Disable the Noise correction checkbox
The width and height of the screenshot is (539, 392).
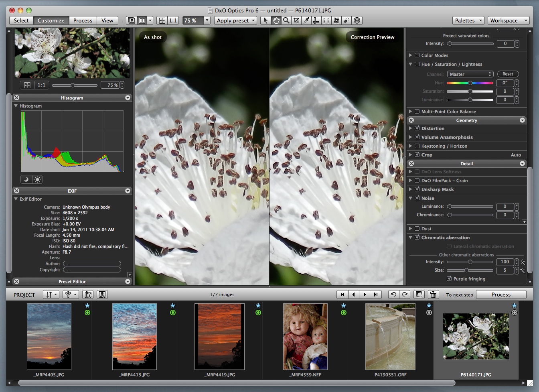tap(417, 198)
